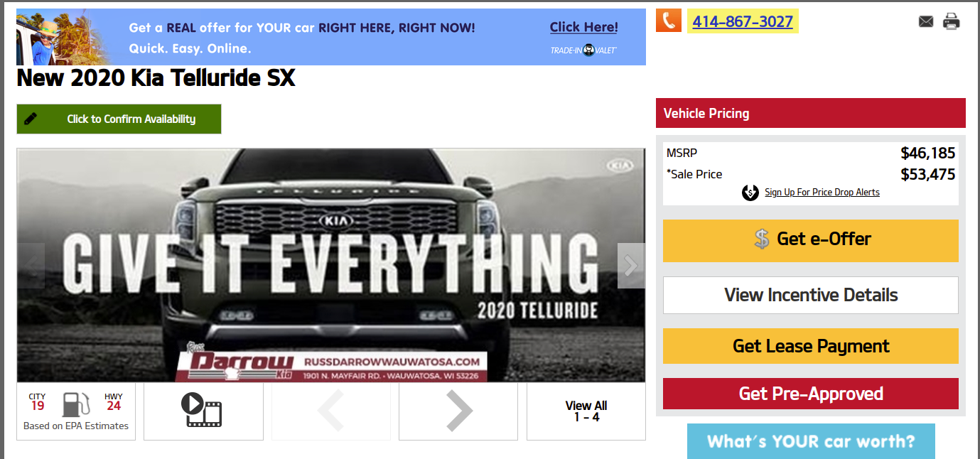Select Get Lease Payment button
This screenshot has width=980, height=459.
(810, 346)
